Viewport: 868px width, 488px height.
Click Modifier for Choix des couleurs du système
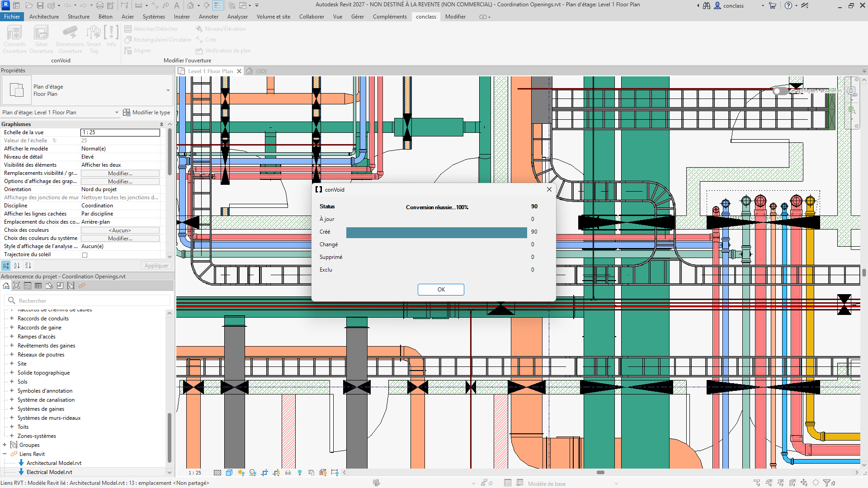120,239
